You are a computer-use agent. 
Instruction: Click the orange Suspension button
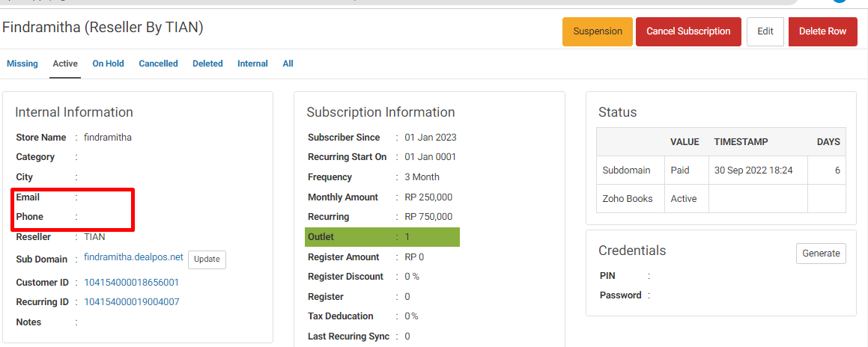point(598,31)
